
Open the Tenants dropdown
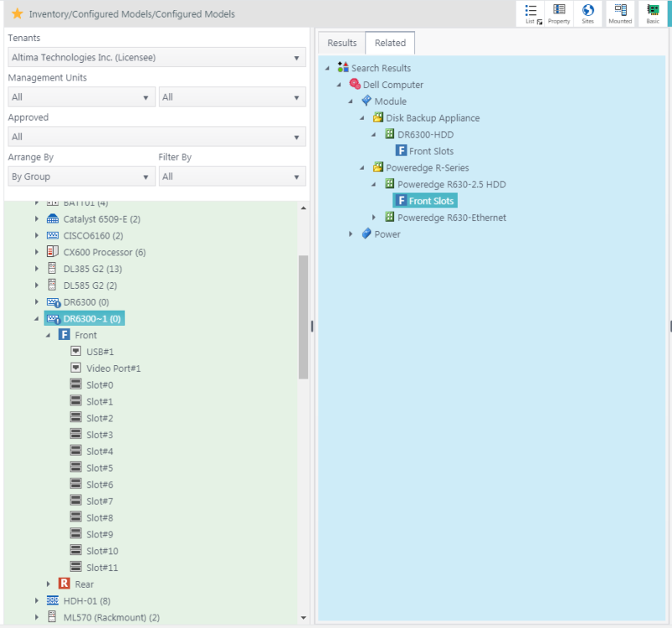(x=155, y=58)
